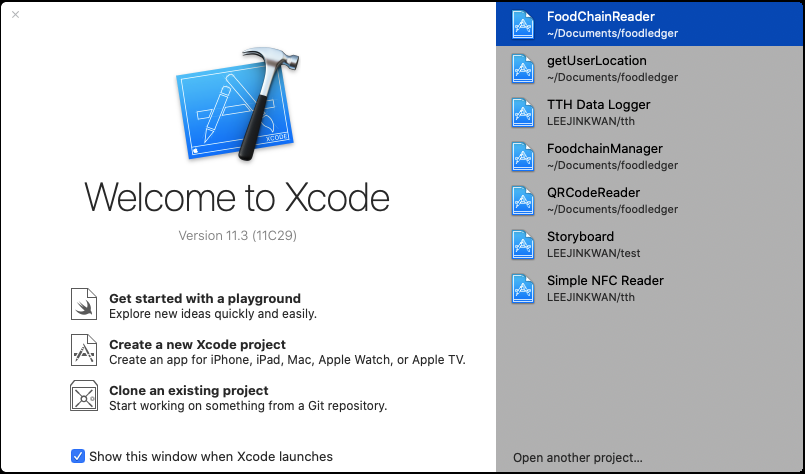Close the Welcome to Xcode window
Image resolution: width=805 pixels, height=474 pixels.
[x=15, y=14]
